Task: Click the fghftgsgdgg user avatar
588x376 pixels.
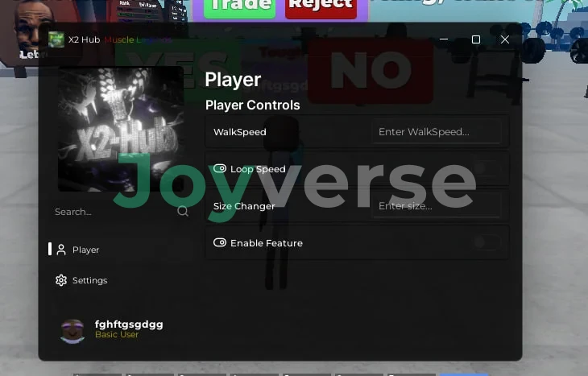Action: tap(72, 330)
